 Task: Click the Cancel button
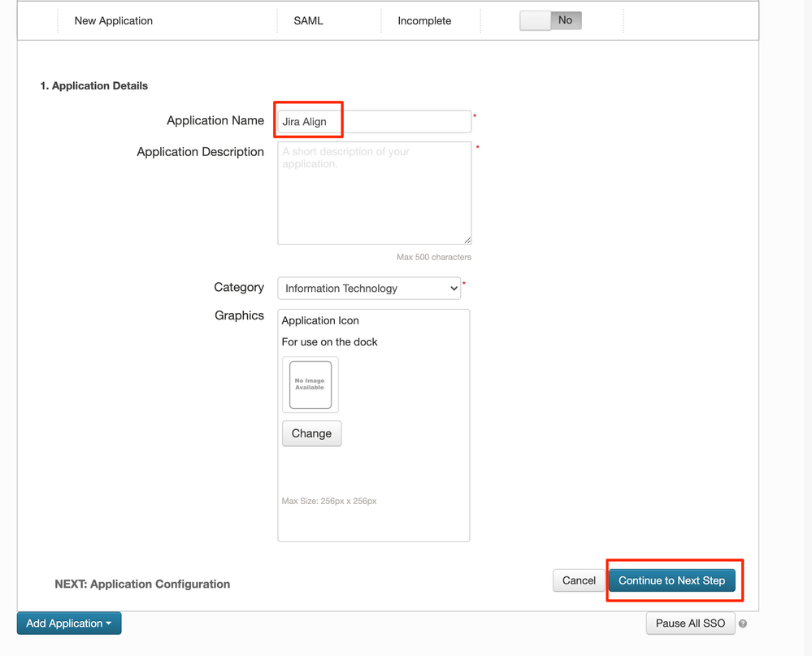579,580
